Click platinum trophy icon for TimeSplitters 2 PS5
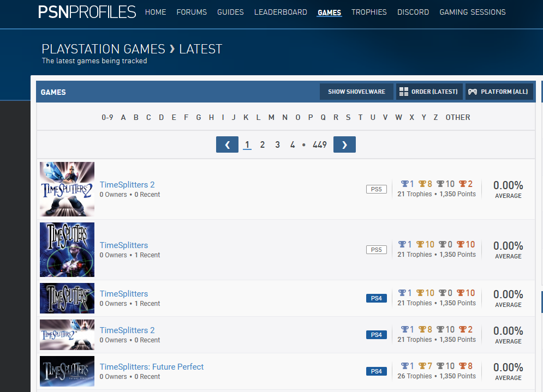This screenshot has width=543, height=392. click(x=404, y=184)
